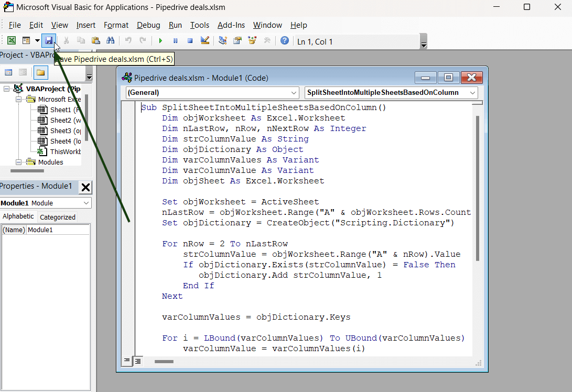
Task: Open Help via the question mark icon
Action: (x=285, y=41)
